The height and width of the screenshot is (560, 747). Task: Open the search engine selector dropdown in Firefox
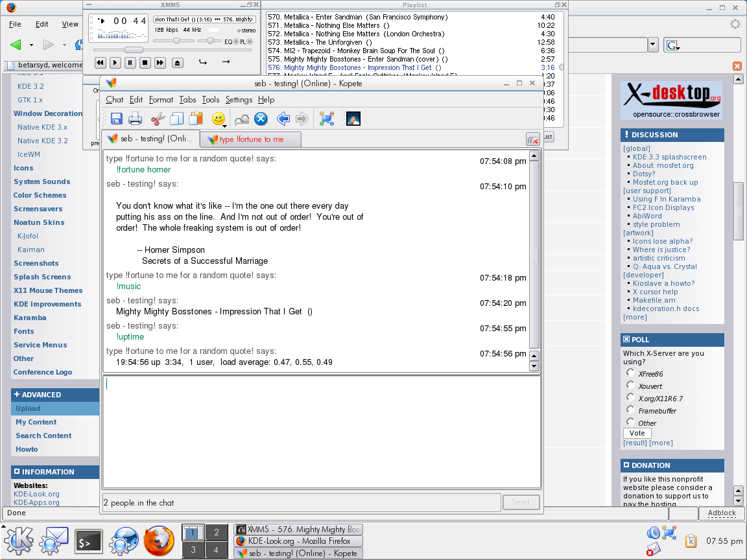(673, 46)
